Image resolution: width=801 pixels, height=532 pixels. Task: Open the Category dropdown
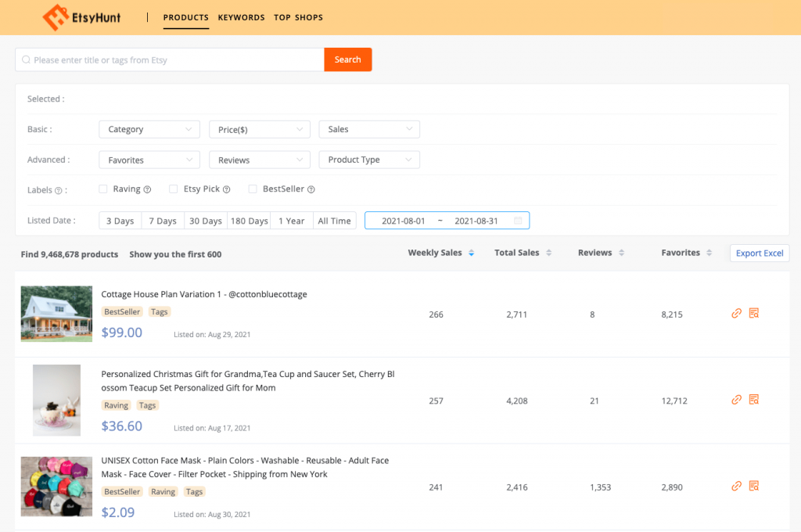click(x=149, y=129)
